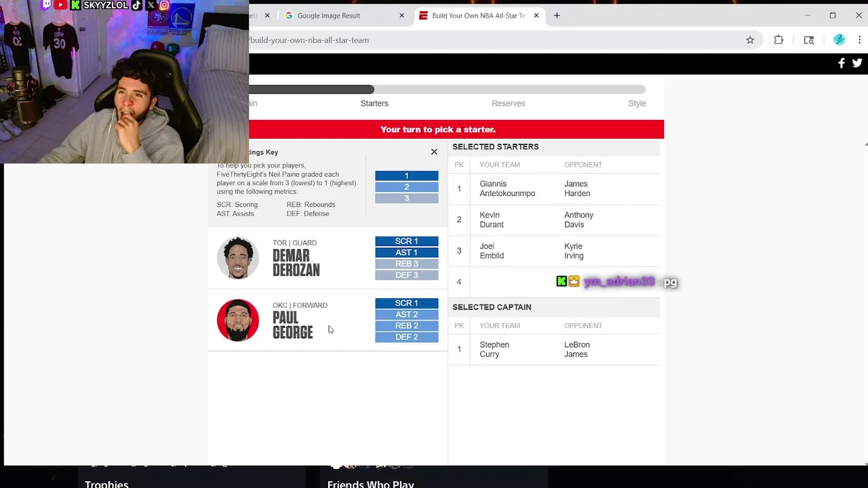Click the browser address bar URL
The width and height of the screenshot is (868, 488).
click(x=309, y=40)
